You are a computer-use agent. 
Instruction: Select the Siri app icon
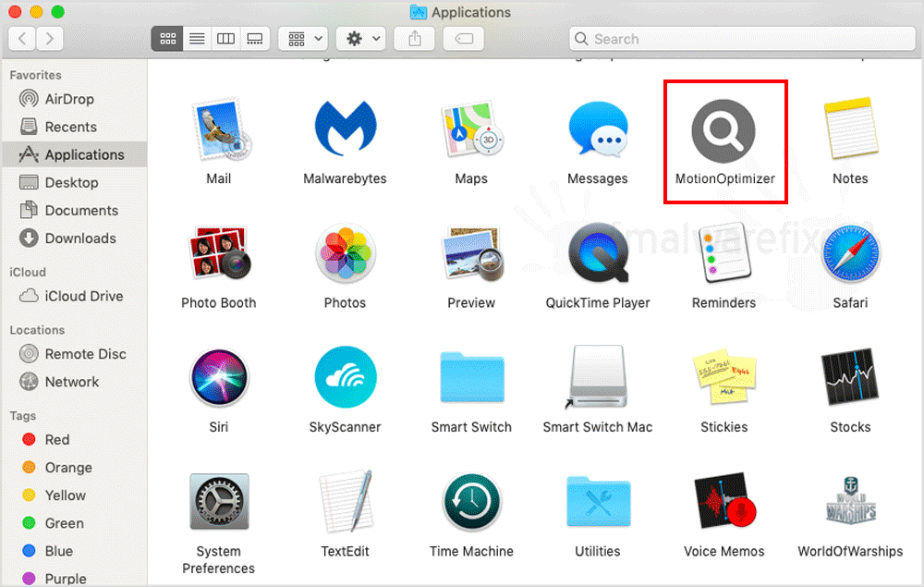pyautogui.click(x=219, y=378)
